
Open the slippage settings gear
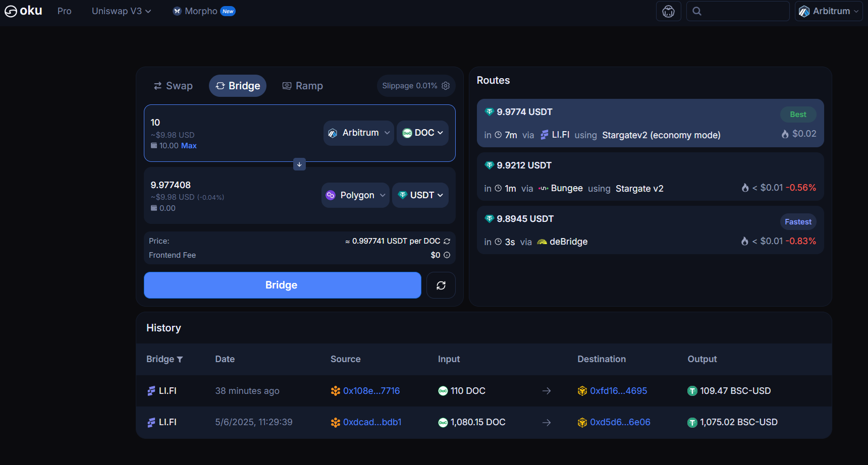[x=446, y=86]
